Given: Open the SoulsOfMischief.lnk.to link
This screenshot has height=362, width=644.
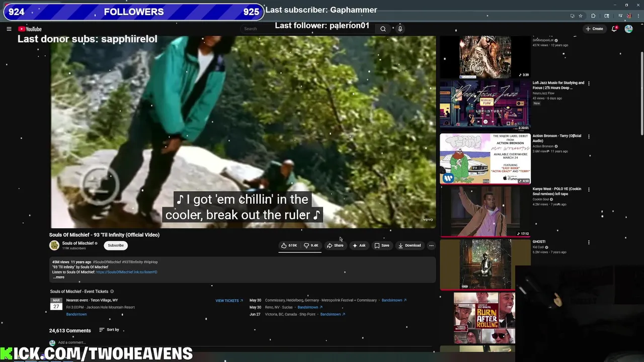Looking at the screenshot, I should click(127, 272).
